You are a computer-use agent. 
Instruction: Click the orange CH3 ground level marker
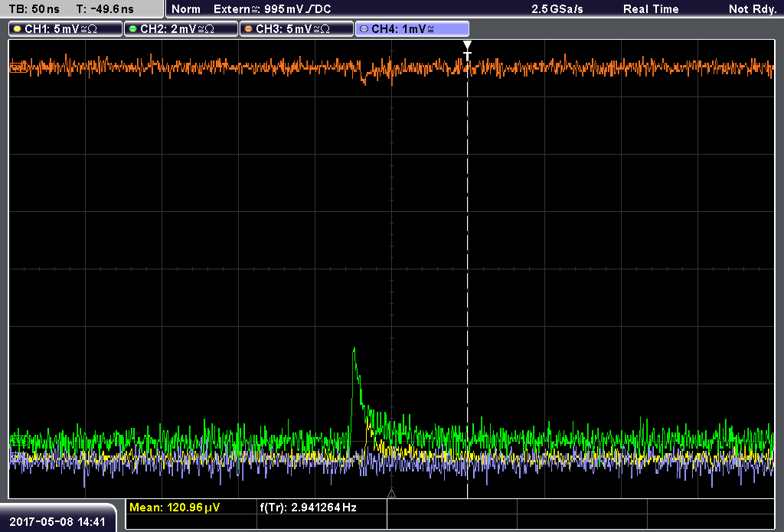[x=18, y=67]
